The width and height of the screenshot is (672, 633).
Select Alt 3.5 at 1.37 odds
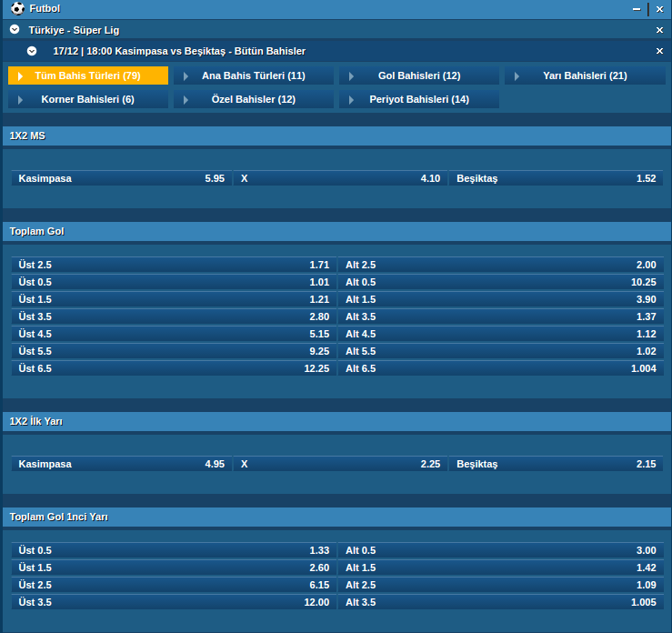[500, 316]
